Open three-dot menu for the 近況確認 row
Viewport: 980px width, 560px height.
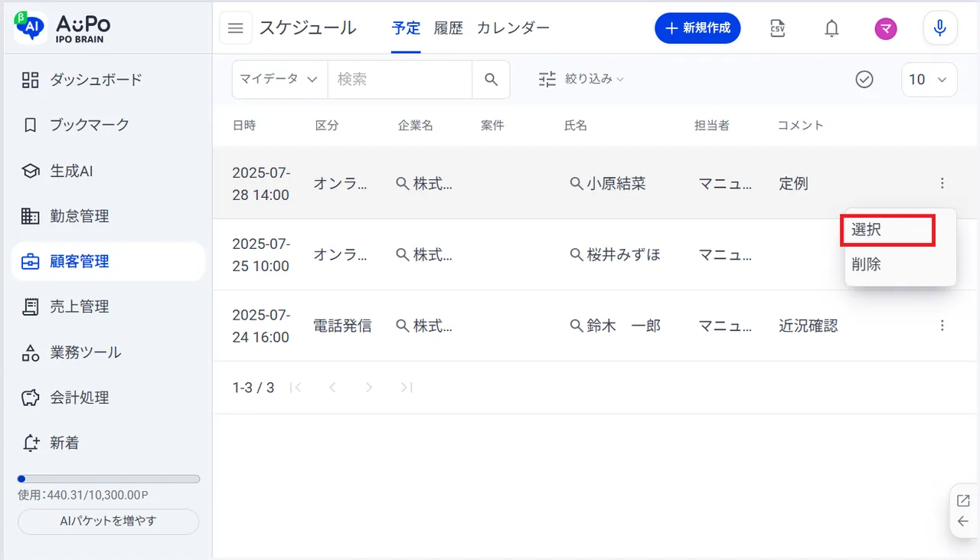pyautogui.click(x=942, y=326)
